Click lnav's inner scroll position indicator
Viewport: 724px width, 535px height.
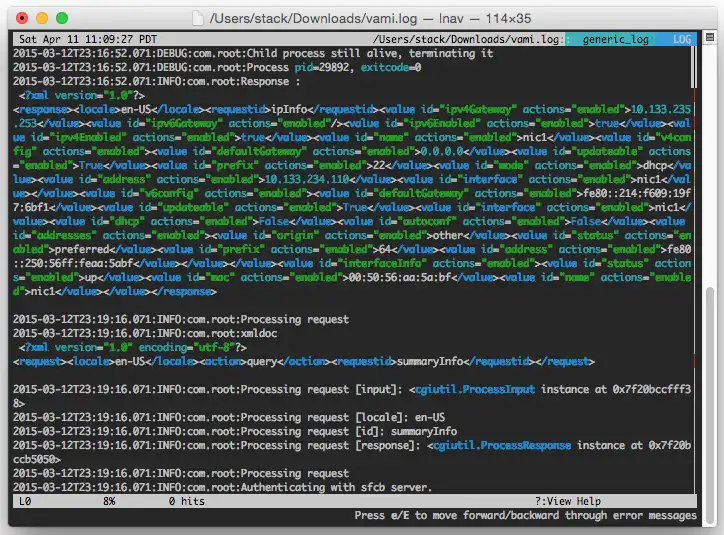[694, 67]
